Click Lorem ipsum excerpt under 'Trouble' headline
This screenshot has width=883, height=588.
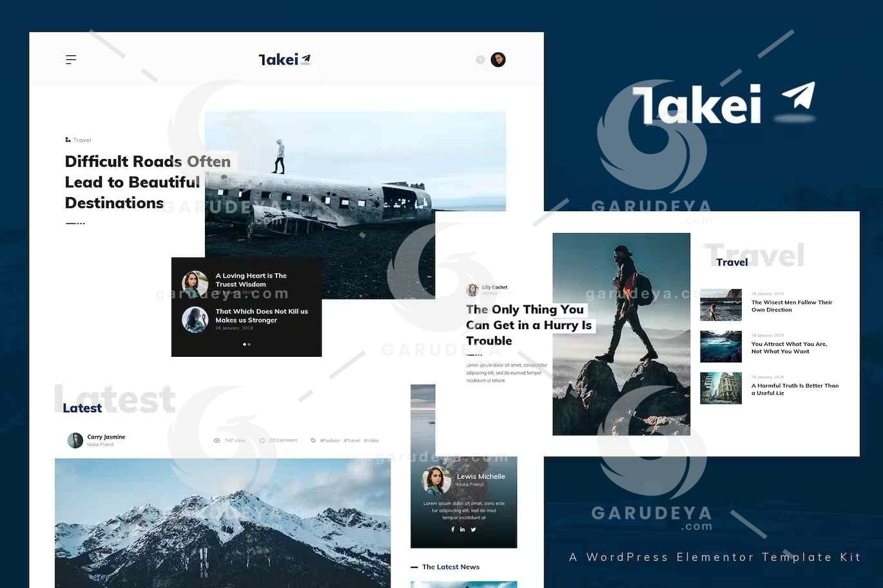[x=506, y=373]
